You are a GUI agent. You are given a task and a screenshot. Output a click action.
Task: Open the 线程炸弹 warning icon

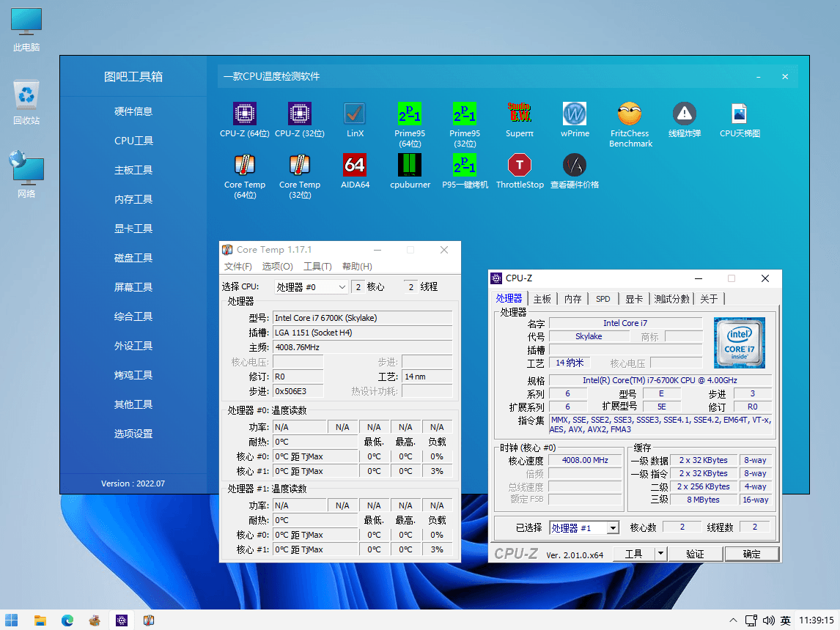point(685,114)
